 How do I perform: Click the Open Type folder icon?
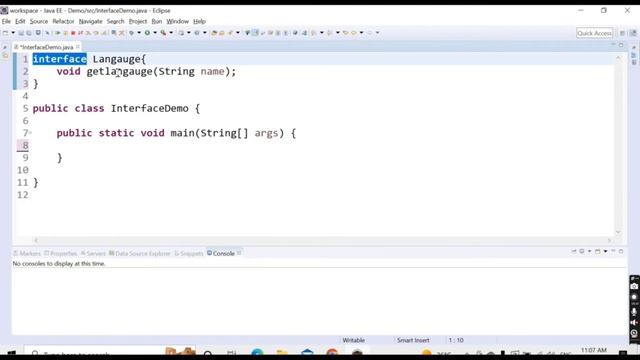pos(214,33)
